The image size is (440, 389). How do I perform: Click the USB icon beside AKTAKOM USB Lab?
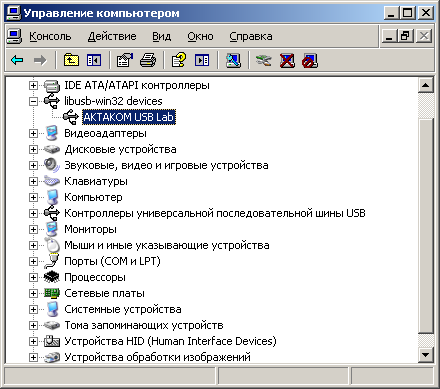(71, 117)
